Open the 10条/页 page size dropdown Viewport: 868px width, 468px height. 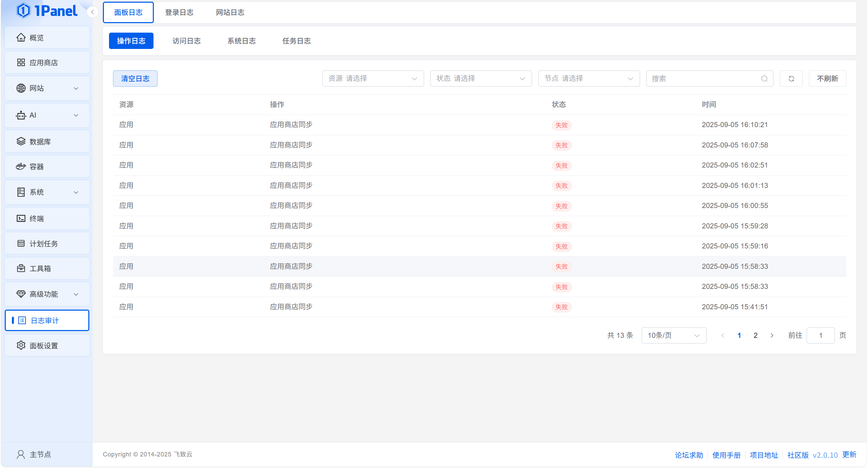674,335
